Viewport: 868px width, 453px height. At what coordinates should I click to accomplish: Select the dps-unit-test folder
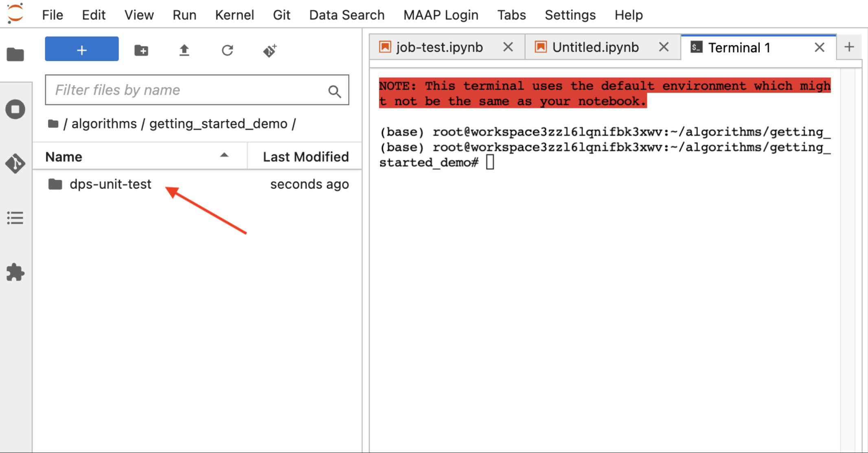(x=197, y=184)
